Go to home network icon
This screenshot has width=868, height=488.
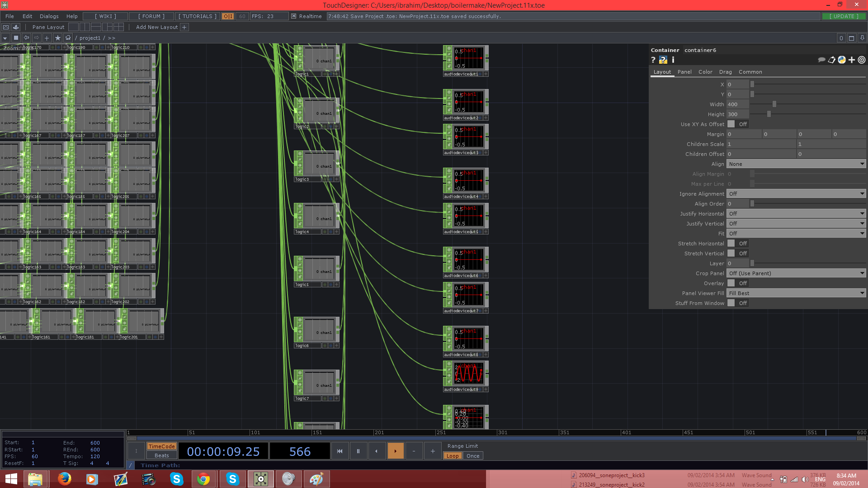pyautogui.click(x=68, y=38)
